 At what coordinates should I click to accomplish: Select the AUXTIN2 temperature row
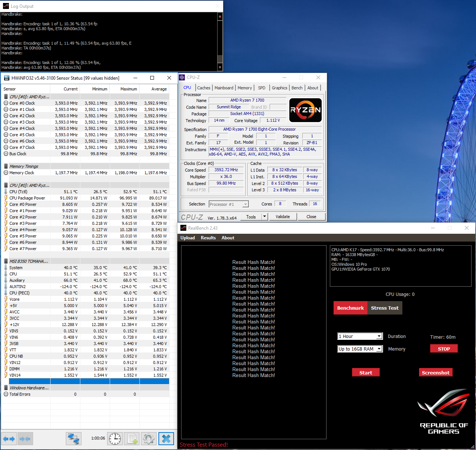coord(86,287)
